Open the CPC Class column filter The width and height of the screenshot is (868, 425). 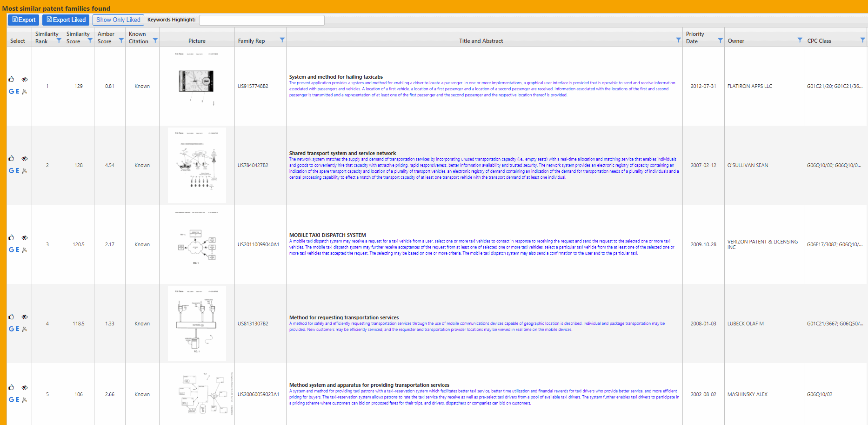click(862, 40)
